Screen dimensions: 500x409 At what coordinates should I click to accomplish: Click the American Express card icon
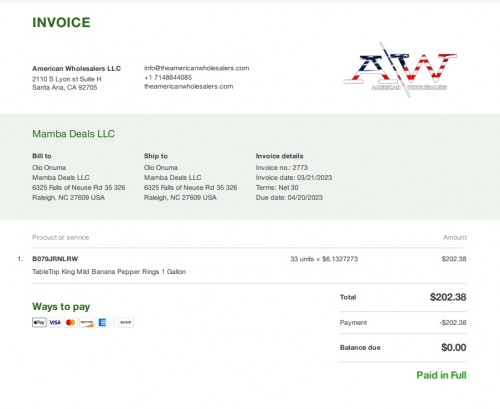coord(102,322)
